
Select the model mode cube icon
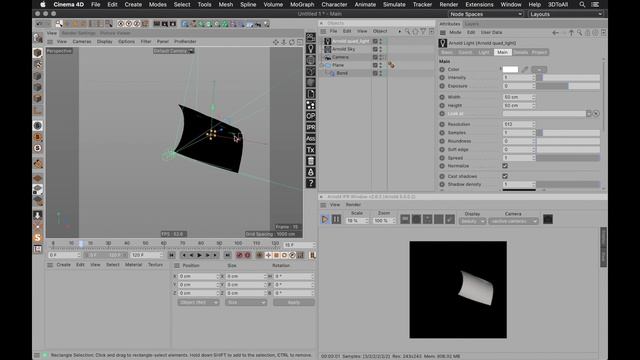click(38, 53)
